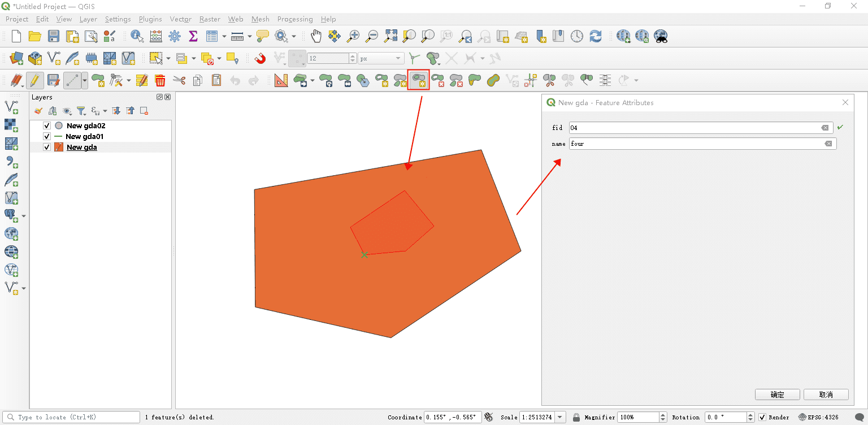Open the Raster menu

pos(210,19)
